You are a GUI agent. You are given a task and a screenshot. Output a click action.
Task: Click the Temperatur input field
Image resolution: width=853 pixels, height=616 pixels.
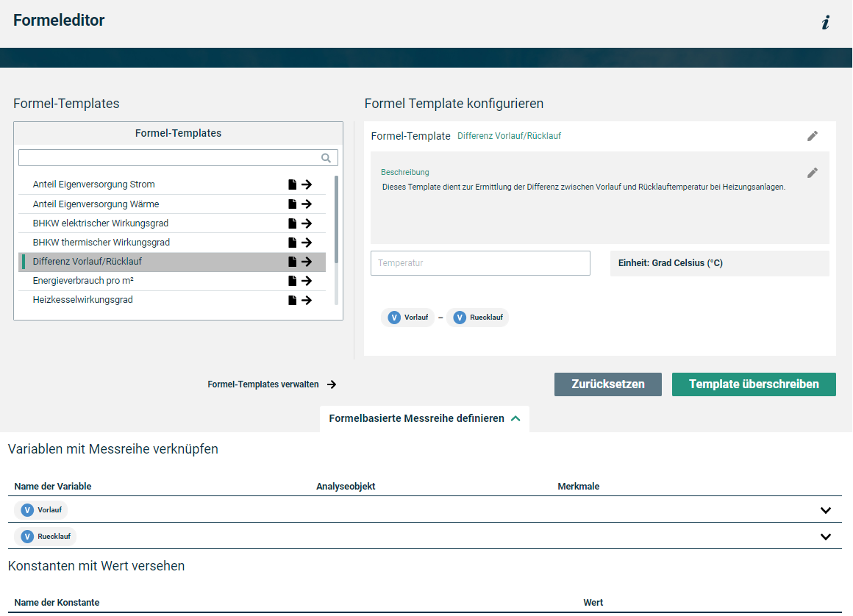[x=480, y=263]
